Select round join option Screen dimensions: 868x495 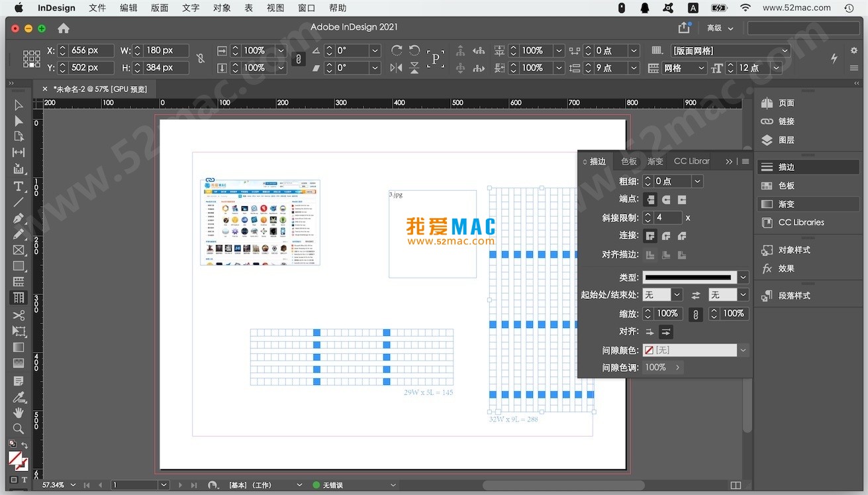point(666,236)
